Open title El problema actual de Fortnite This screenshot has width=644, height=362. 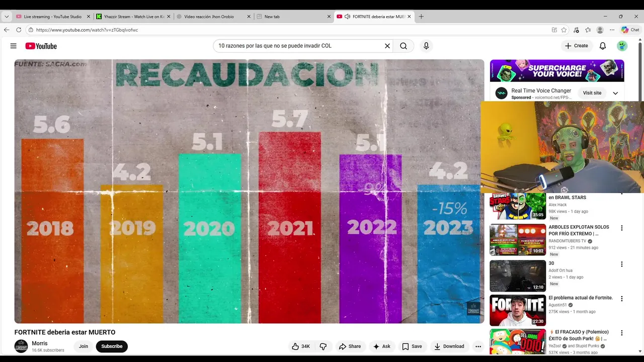point(581,298)
